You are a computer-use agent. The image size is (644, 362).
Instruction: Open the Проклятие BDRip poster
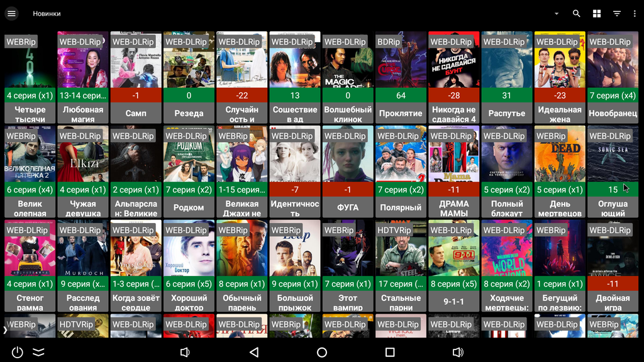401,60
